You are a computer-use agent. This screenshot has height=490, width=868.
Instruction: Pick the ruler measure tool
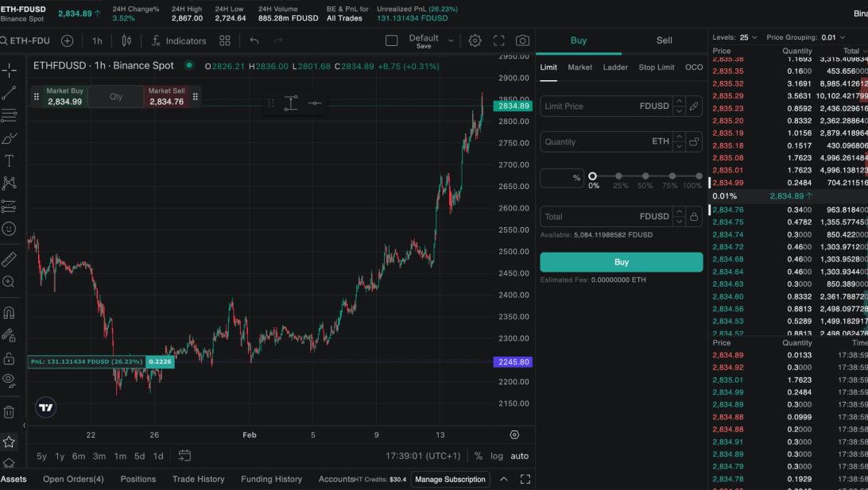(x=9, y=259)
